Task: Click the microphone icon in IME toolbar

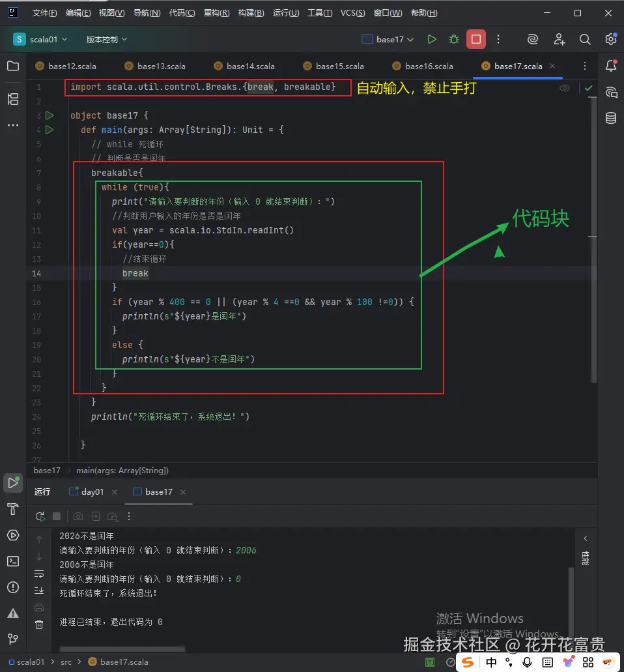Action: click(x=528, y=662)
